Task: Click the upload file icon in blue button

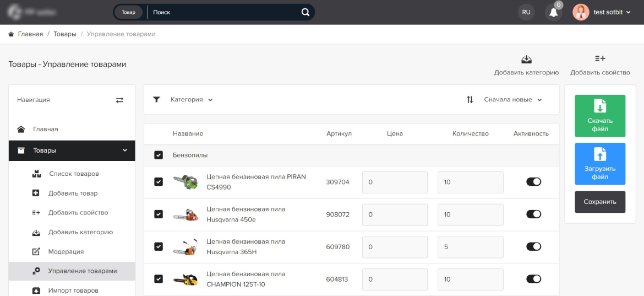Action: click(600, 154)
